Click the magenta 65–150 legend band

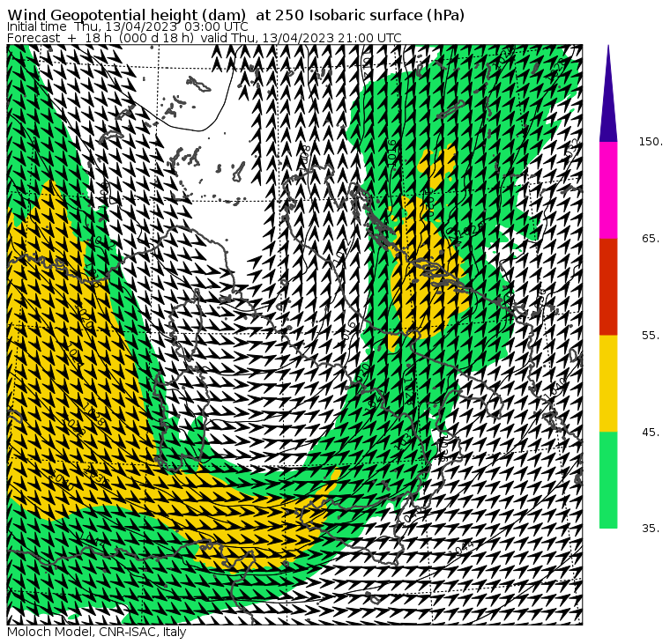pyautogui.click(x=608, y=190)
